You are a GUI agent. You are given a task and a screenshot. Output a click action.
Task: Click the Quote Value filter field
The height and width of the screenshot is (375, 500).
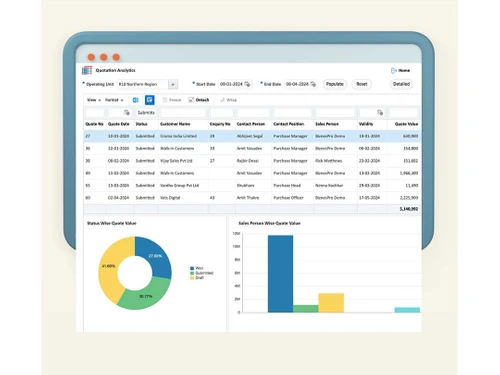(x=403, y=113)
